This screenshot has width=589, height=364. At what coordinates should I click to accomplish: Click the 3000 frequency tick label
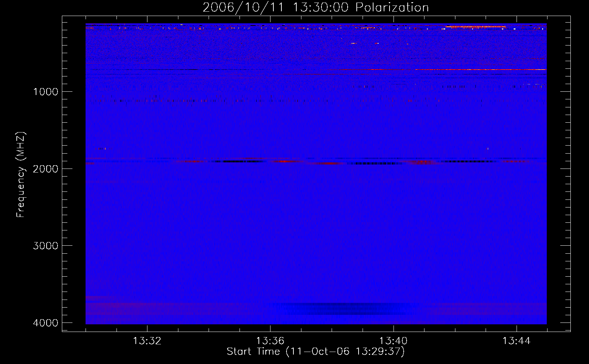click(x=46, y=246)
